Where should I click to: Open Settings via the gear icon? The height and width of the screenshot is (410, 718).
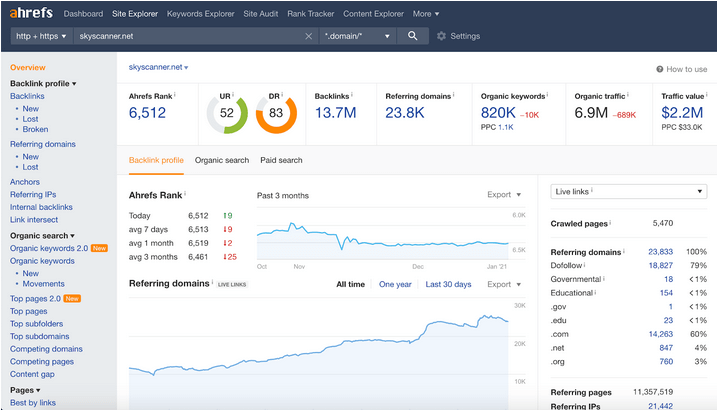[442, 36]
